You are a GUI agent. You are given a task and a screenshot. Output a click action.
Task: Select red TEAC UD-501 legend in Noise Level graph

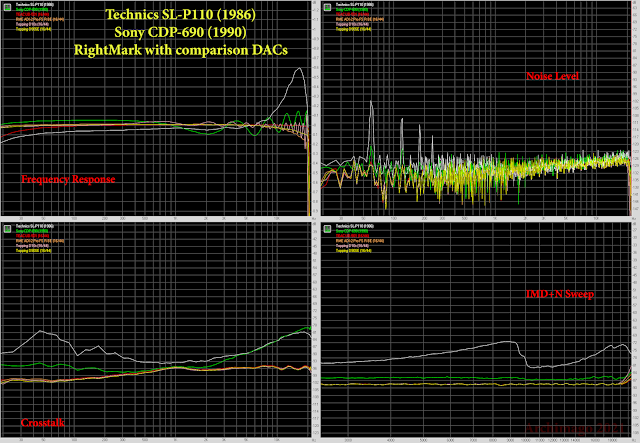point(352,14)
